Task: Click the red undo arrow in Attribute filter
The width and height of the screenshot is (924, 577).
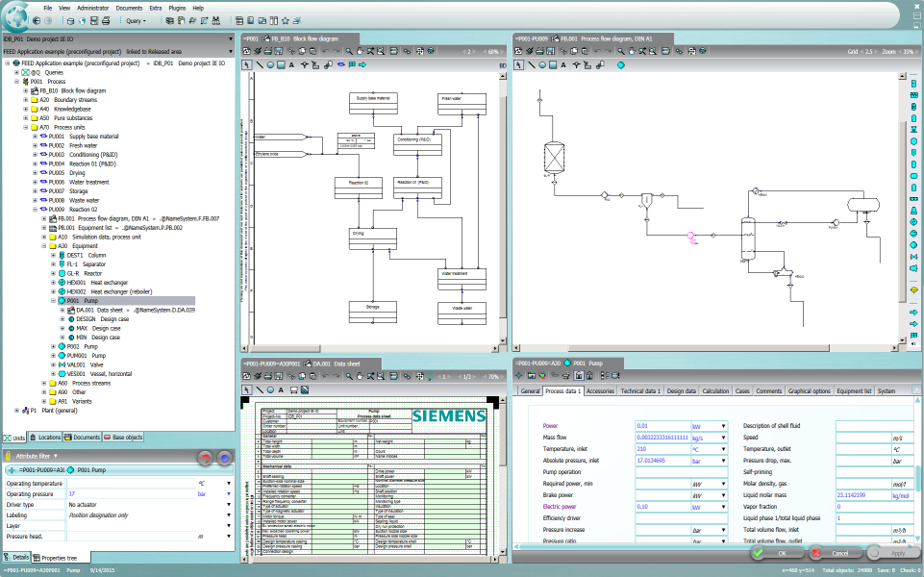Action: coord(205,458)
